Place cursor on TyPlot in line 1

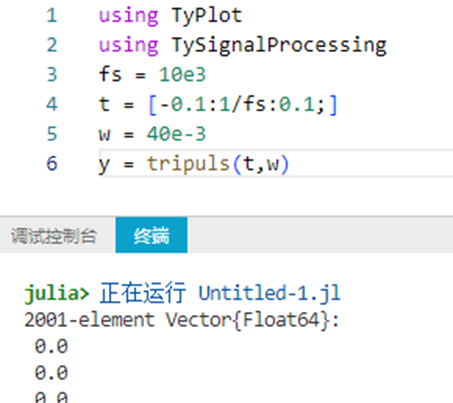(207, 16)
